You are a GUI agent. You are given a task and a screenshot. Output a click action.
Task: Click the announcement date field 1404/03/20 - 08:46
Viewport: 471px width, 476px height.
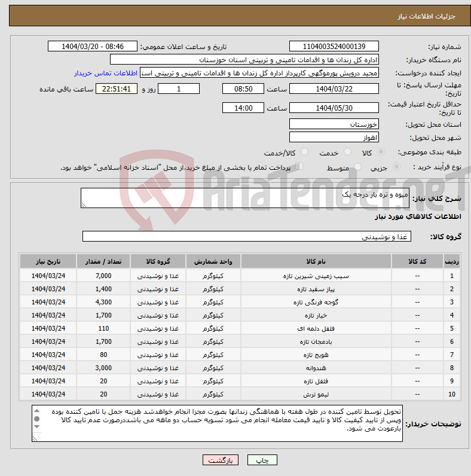93,47
